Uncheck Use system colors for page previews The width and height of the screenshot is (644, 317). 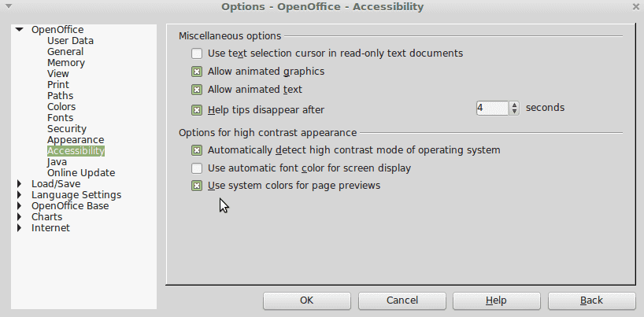pyautogui.click(x=197, y=186)
